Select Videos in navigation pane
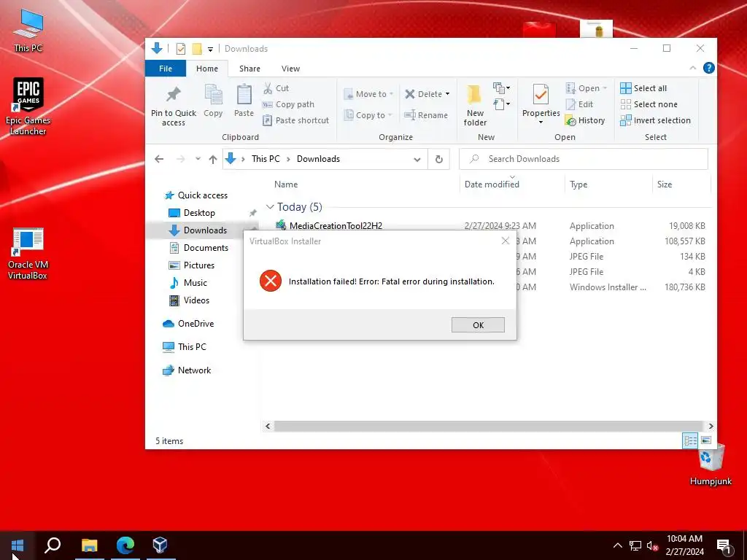The height and width of the screenshot is (560, 747). click(x=189, y=300)
